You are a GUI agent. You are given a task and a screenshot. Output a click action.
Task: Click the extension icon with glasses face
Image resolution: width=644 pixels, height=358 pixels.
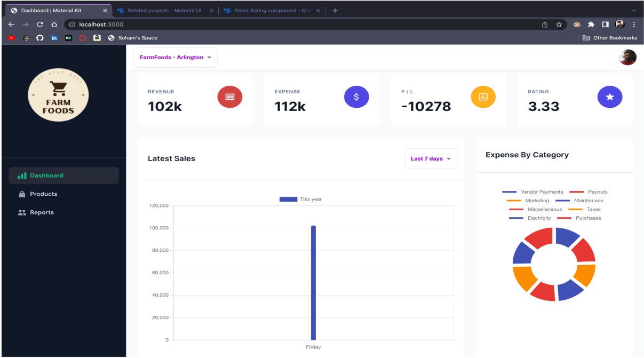(577, 24)
